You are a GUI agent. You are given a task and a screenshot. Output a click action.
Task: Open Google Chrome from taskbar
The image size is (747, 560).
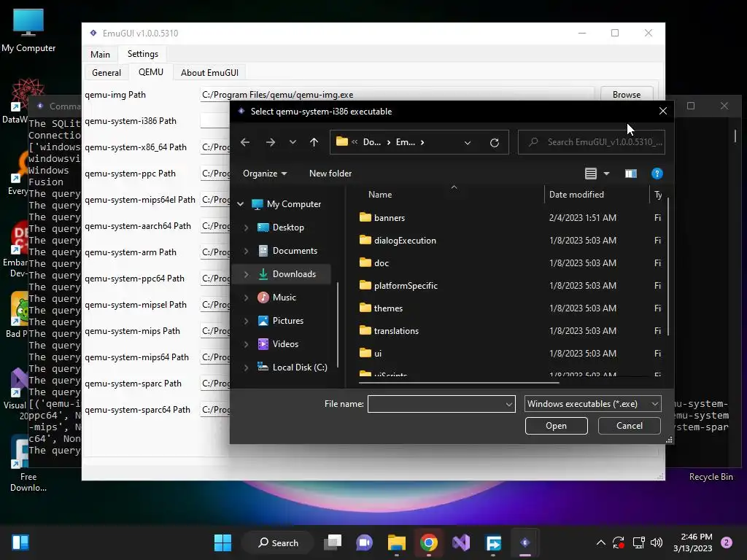coord(429,542)
